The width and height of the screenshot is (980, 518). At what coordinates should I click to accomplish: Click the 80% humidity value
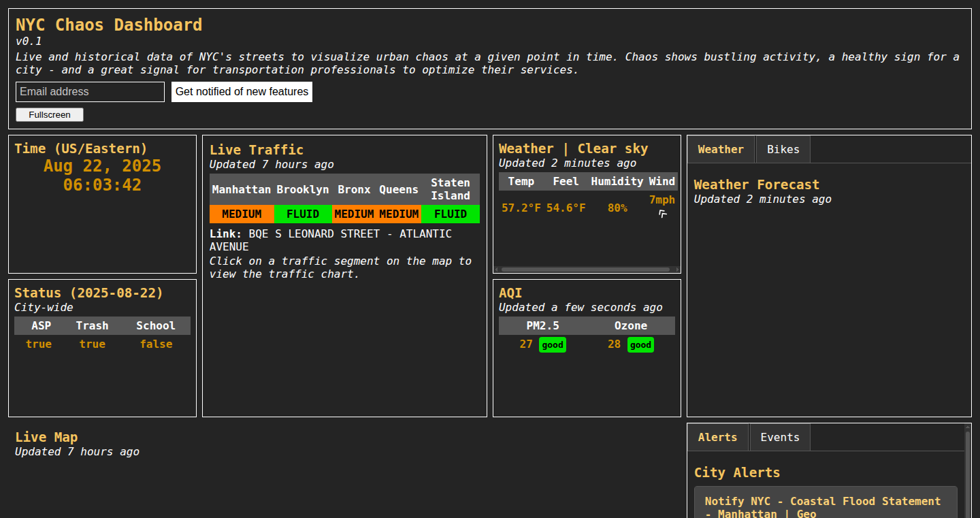tap(617, 208)
